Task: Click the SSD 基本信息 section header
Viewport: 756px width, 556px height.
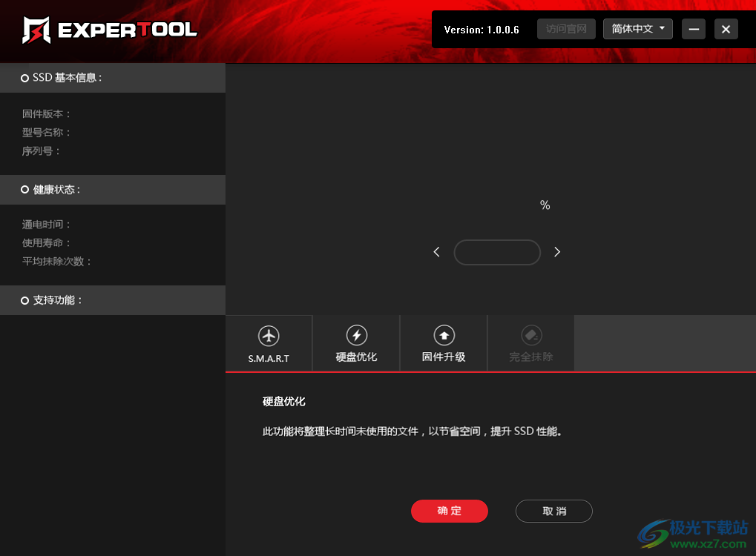Action: pyautogui.click(x=113, y=78)
